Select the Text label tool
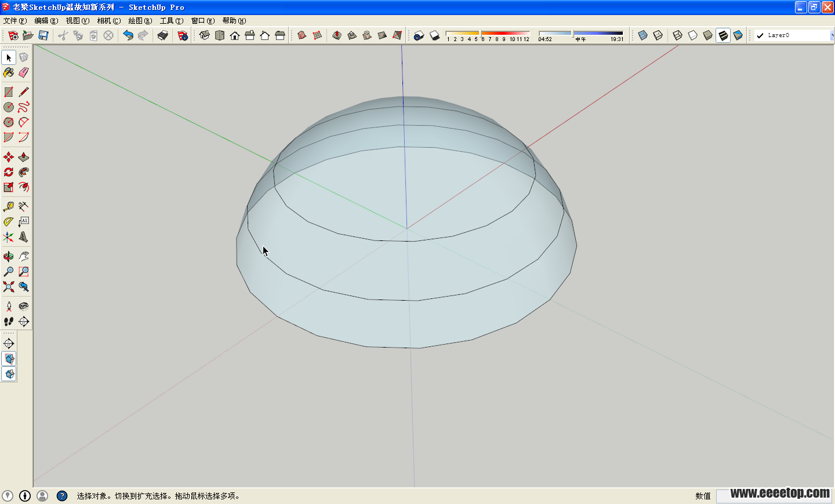 point(24,222)
